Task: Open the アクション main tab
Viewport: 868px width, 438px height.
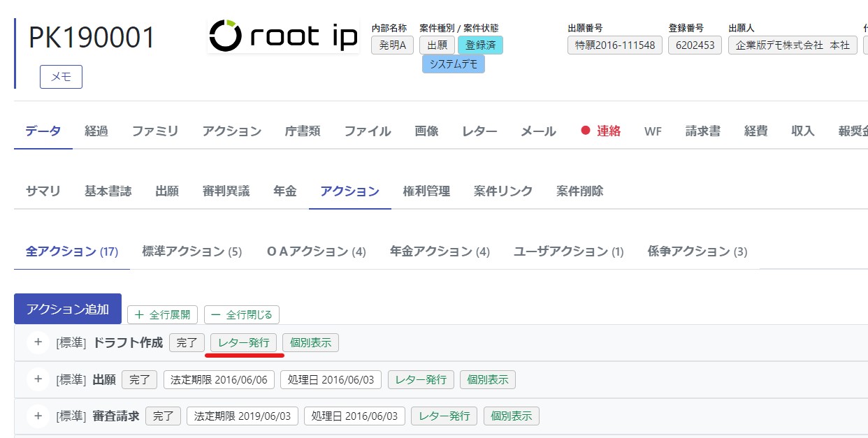Action: [x=232, y=131]
